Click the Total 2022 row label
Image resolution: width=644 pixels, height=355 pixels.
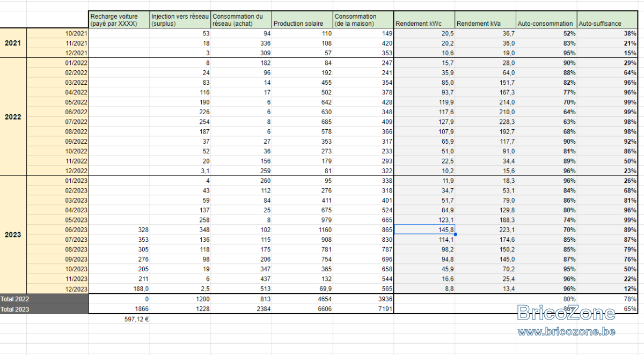(x=44, y=299)
